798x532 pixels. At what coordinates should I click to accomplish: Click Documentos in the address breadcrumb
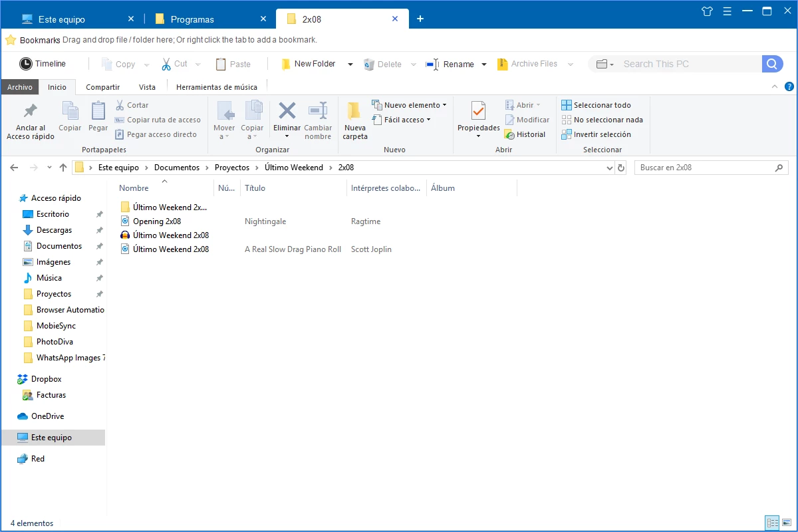coord(177,168)
